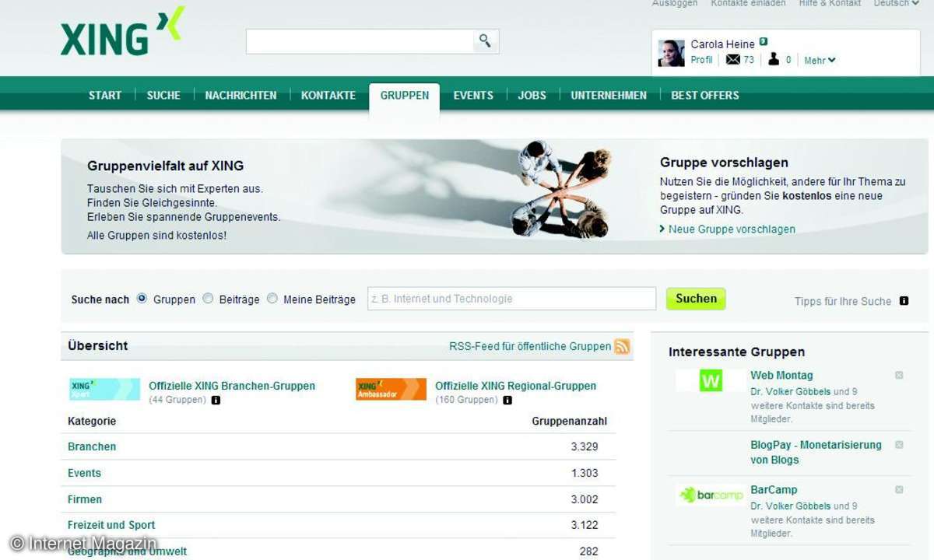
Task: Open the Freizeit und Sport category
Action: pyautogui.click(x=111, y=525)
